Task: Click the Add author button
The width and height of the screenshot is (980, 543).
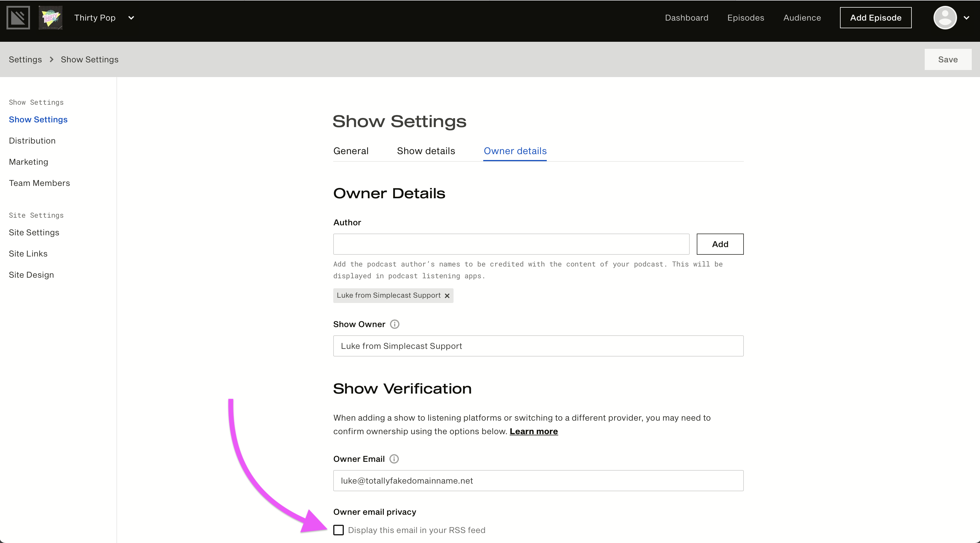Action: pos(720,244)
